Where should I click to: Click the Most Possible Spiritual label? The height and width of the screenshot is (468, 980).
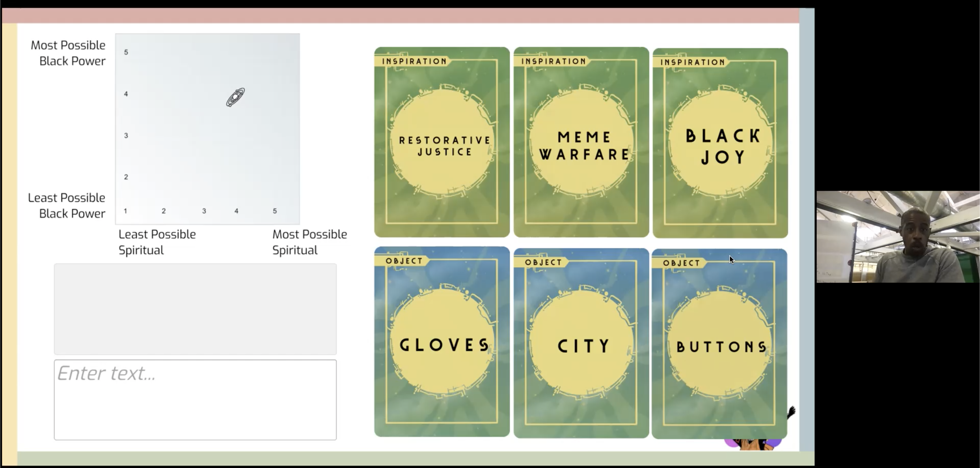(309, 242)
